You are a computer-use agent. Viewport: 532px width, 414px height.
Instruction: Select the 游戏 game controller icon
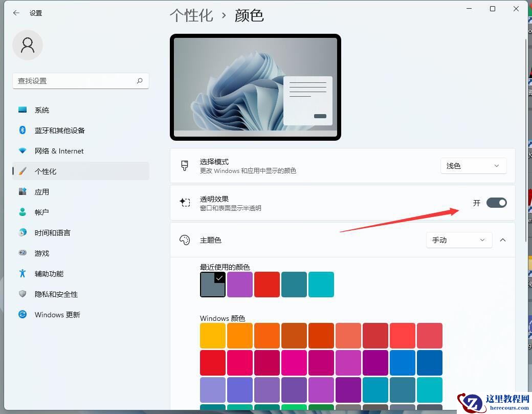point(22,253)
